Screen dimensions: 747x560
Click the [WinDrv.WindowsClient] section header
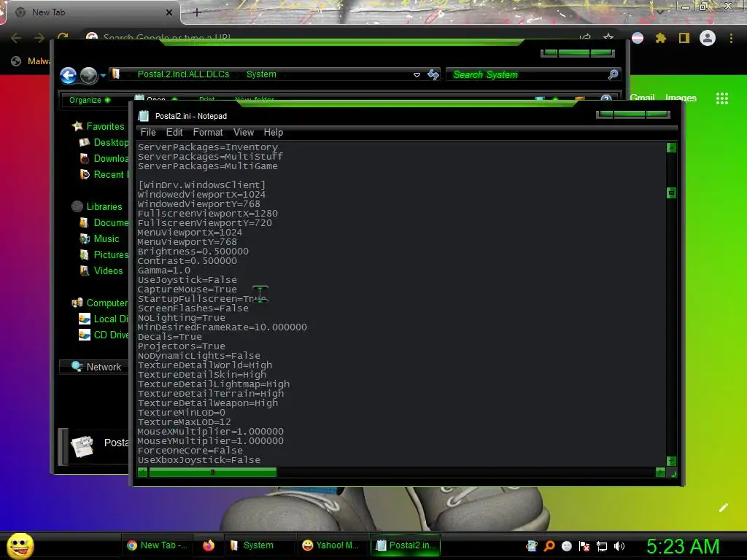pos(201,184)
